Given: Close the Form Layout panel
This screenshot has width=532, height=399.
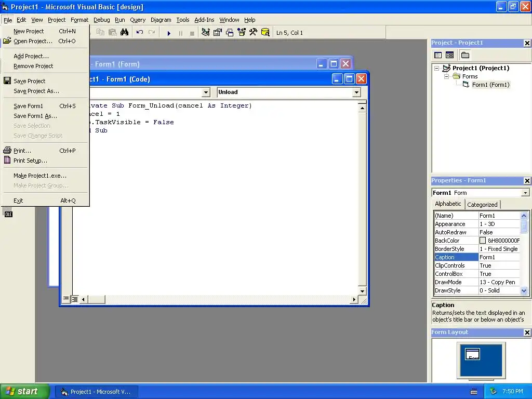Looking at the screenshot, I should 527,332.
